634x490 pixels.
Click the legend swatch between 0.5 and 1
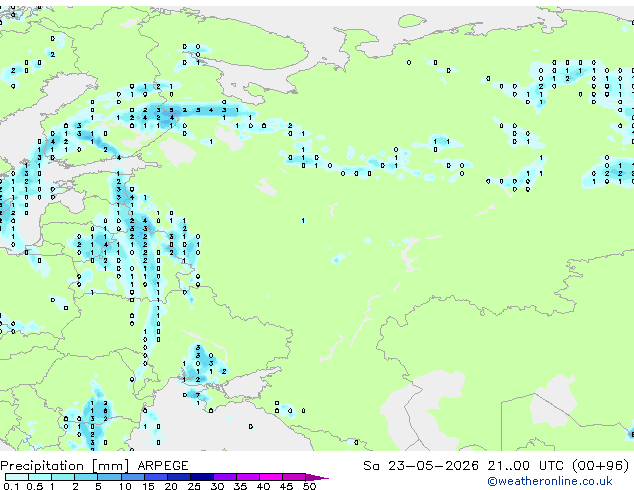point(40,477)
